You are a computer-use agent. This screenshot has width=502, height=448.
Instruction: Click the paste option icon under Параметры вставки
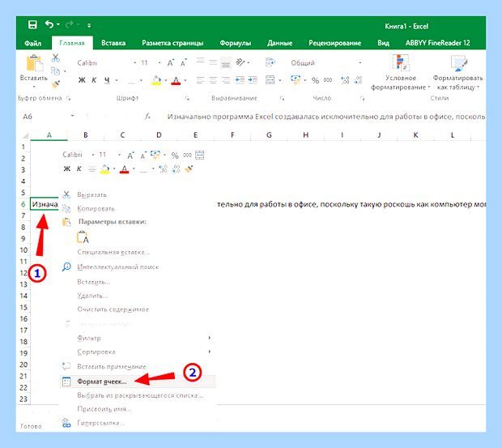pyautogui.click(x=83, y=237)
